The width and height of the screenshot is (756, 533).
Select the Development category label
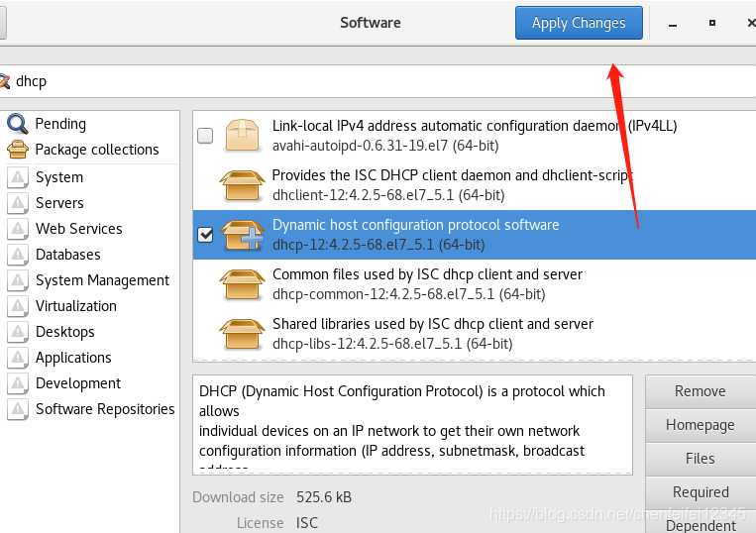click(x=78, y=383)
